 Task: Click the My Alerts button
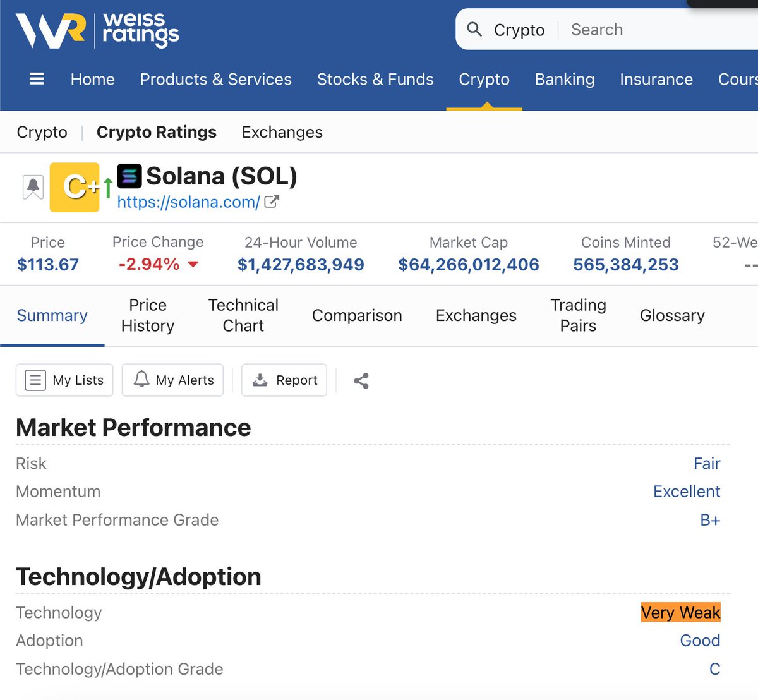tap(172, 380)
